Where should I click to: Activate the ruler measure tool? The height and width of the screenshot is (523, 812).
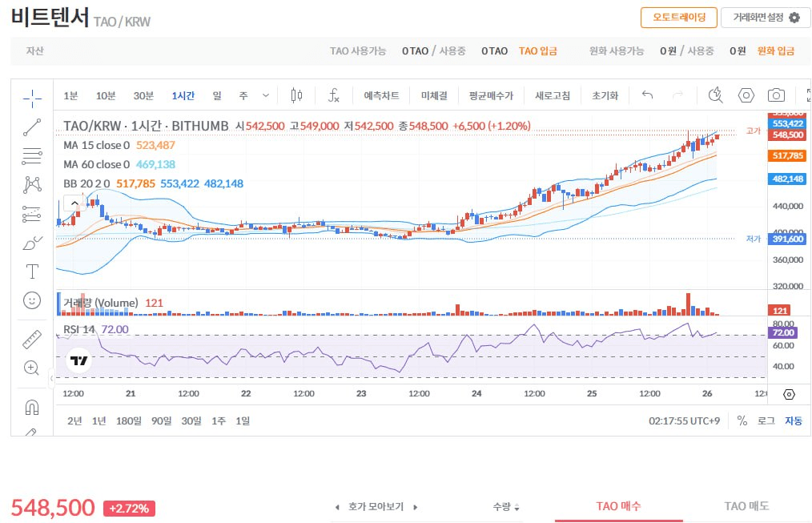click(x=32, y=339)
